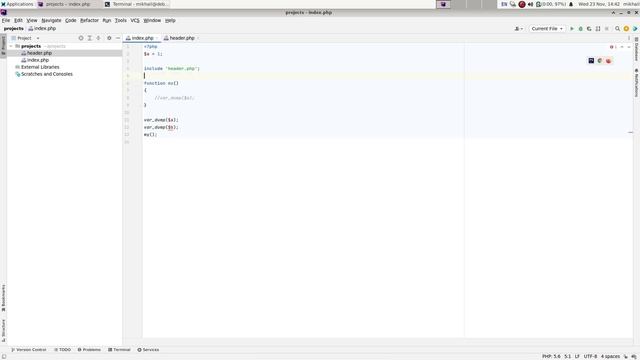Open the 4 spaces indent selector
Screen dimensions: 640x360
pos(610,356)
